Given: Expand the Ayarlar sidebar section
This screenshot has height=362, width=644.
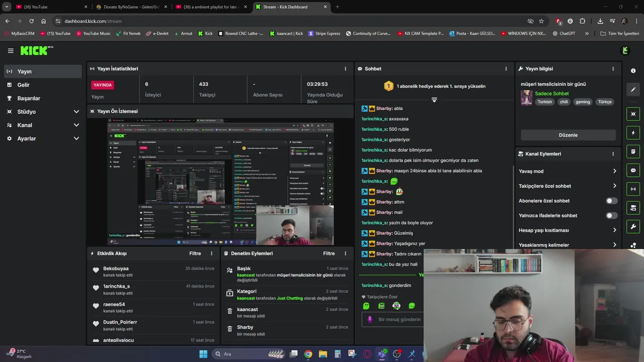Looking at the screenshot, I should coord(76,138).
